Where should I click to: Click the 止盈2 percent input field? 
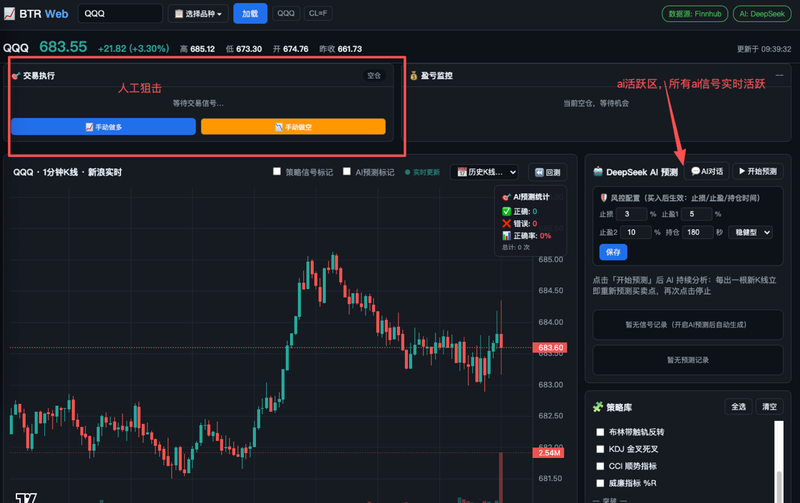(636, 232)
